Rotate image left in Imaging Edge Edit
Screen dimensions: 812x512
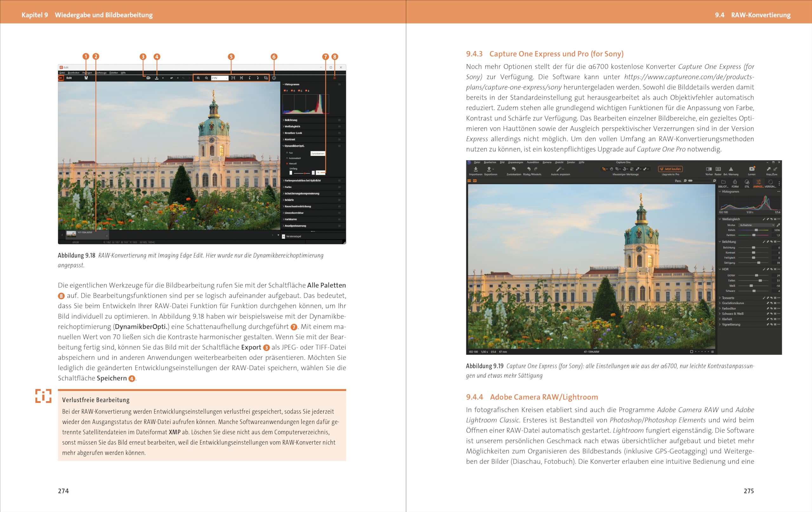pyautogui.click(x=250, y=78)
